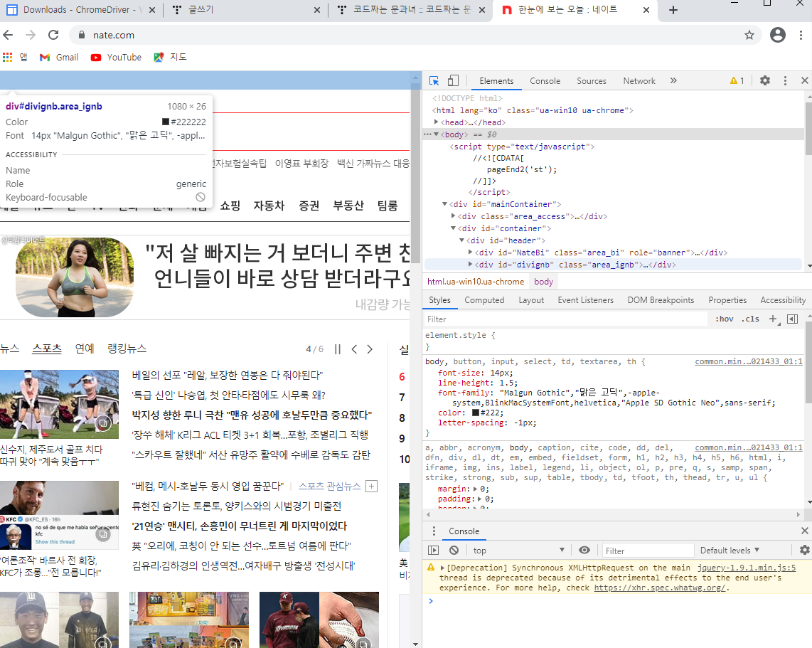Open the Apps grid bookmark

point(15,58)
